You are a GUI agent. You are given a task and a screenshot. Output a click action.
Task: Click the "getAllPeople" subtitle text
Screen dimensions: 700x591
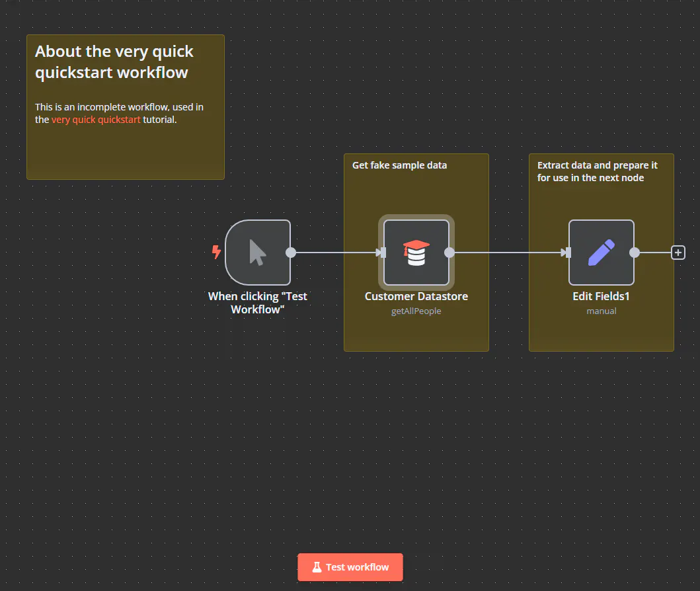click(x=416, y=311)
